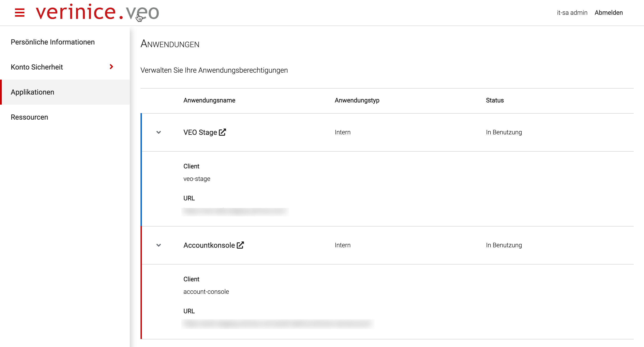Click Abmelden to log out
644x347 pixels.
pyautogui.click(x=608, y=13)
